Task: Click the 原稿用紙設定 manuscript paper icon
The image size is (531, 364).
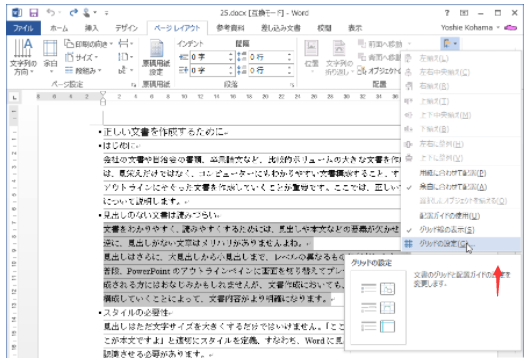Action: point(156,57)
